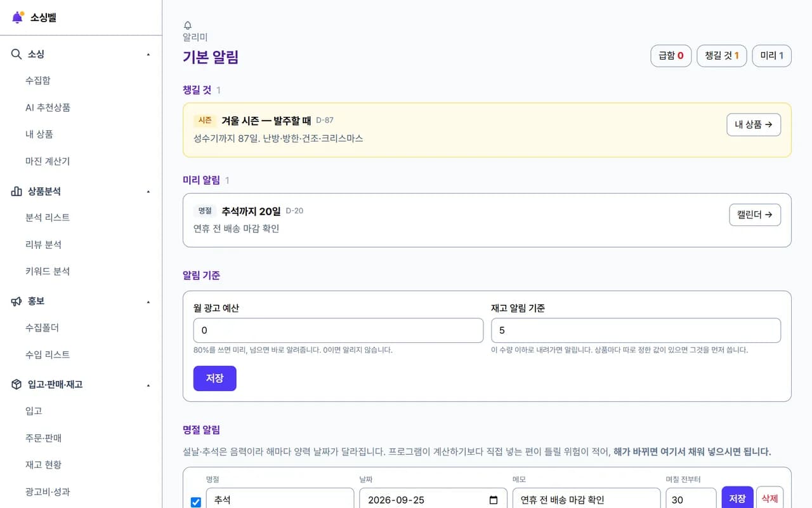Click the magnifier icon beside 소싱
The height and width of the screenshot is (508, 812).
point(16,54)
